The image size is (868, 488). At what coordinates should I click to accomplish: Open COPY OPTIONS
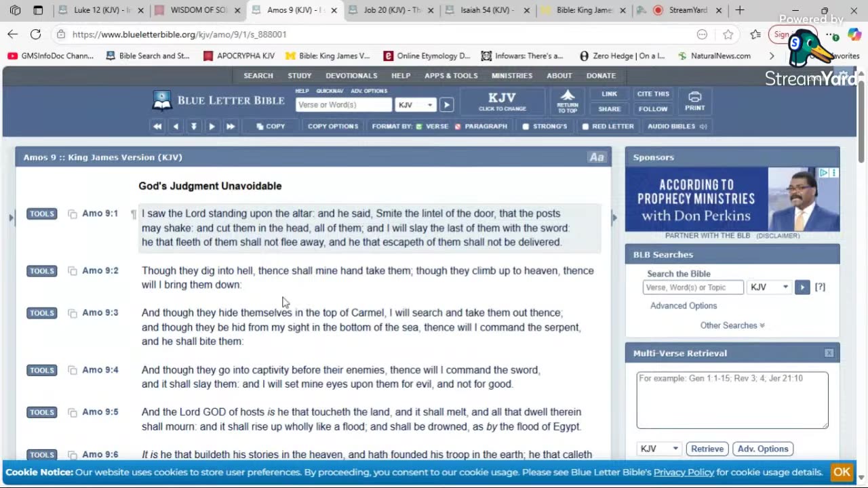(333, 126)
